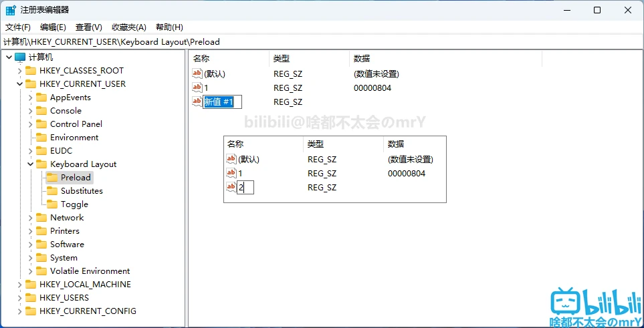The height and width of the screenshot is (328, 644).
Task: Expand the Printers key
Action: (30, 231)
